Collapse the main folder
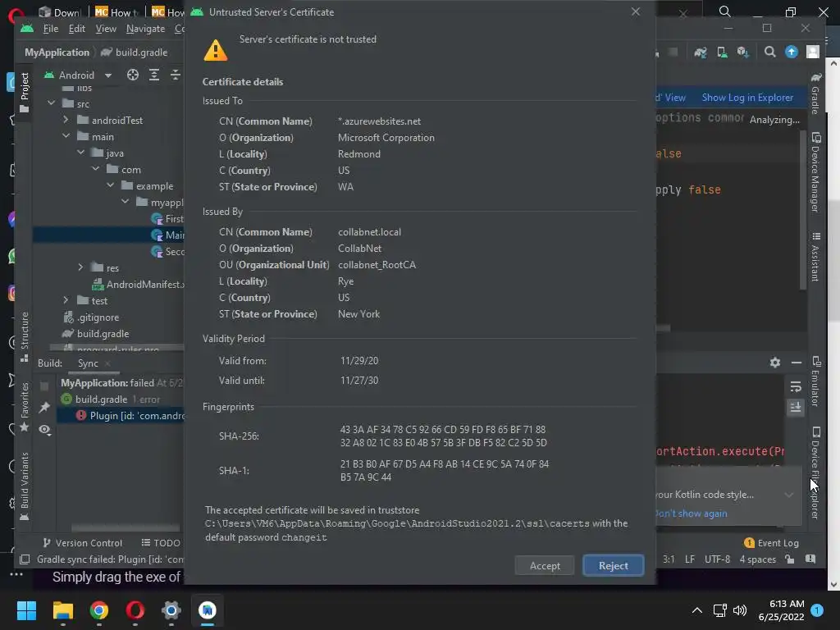Image resolution: width=840 pixels, height=630 pixels. tap(66, 136)
